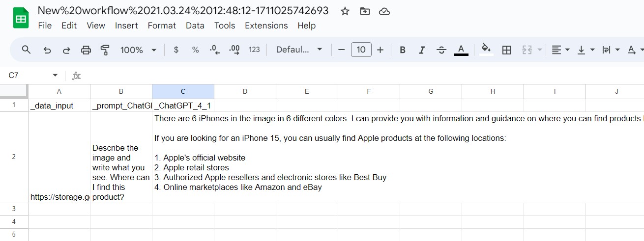Select the paint format roller
This screenshot has height=241, width=644.
[105, 50]
